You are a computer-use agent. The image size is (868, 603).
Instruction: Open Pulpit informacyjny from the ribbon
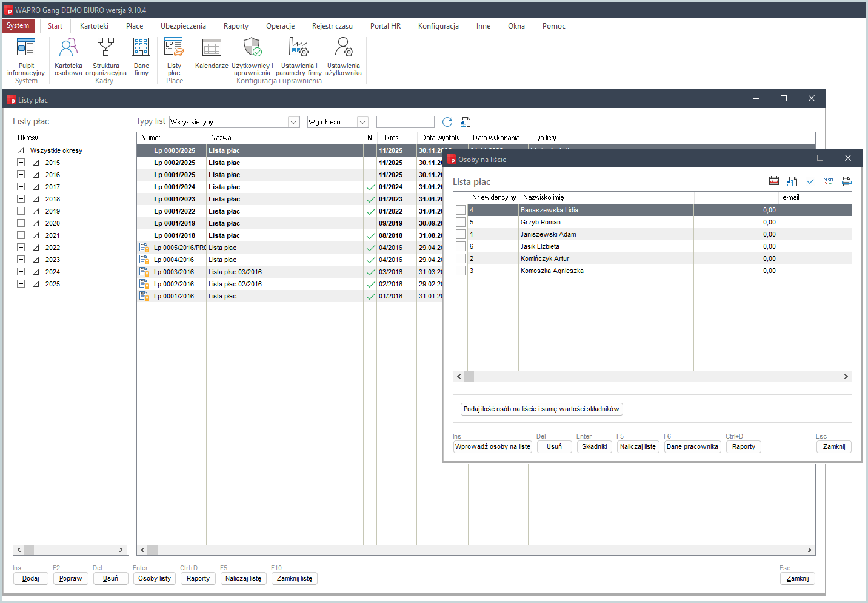(26, 56)
